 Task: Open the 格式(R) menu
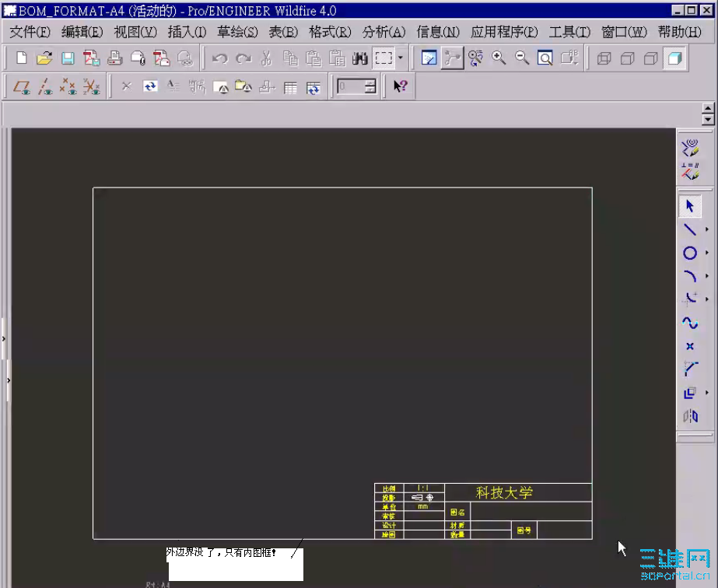[x=330, y=32]
